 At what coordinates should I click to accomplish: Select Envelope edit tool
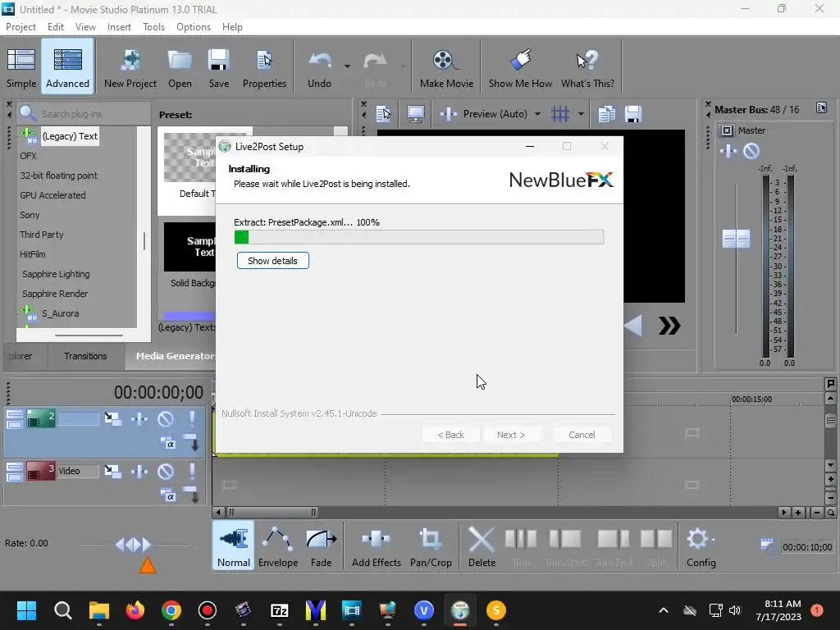(277, 546)
